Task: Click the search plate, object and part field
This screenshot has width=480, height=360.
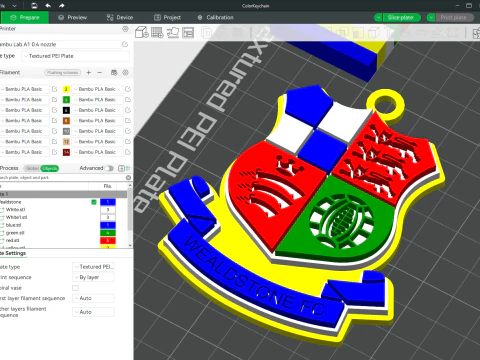Action: [x=62, y=178]
